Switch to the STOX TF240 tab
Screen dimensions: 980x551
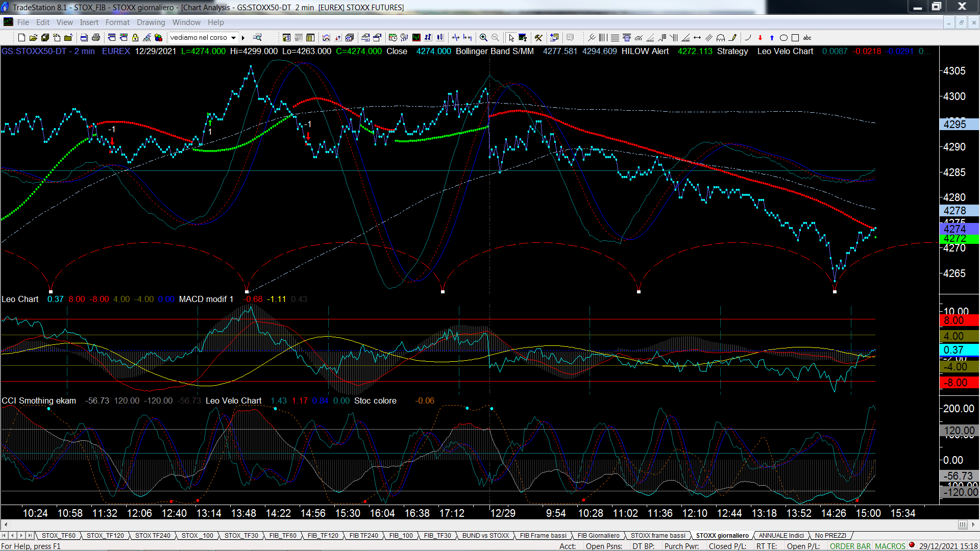153,535
